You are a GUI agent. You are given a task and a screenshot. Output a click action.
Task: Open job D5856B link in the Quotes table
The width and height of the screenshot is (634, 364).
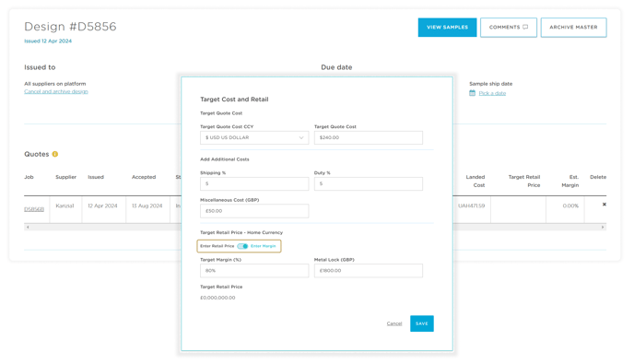34,209
